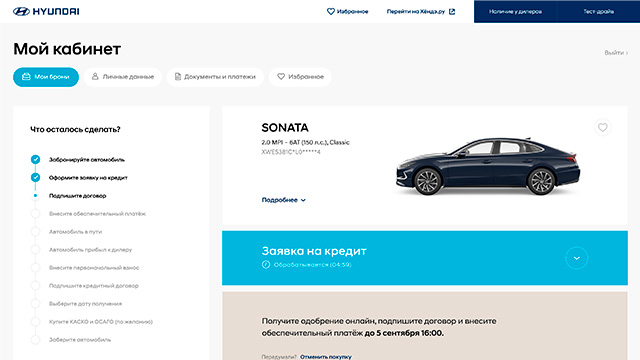Select step Подпишите договор
Screen dimensions: 640x360
pyautogui.click(x=78, y=196)
